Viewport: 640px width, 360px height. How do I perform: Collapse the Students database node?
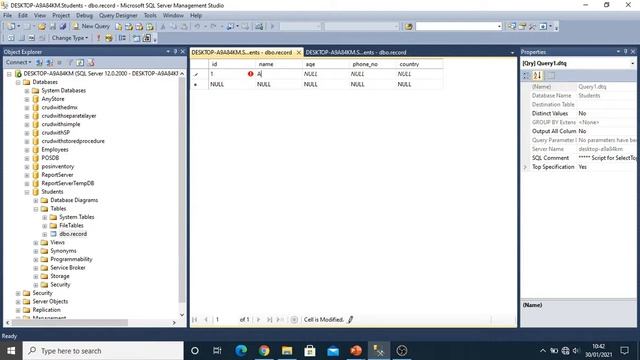pos(27,192)
